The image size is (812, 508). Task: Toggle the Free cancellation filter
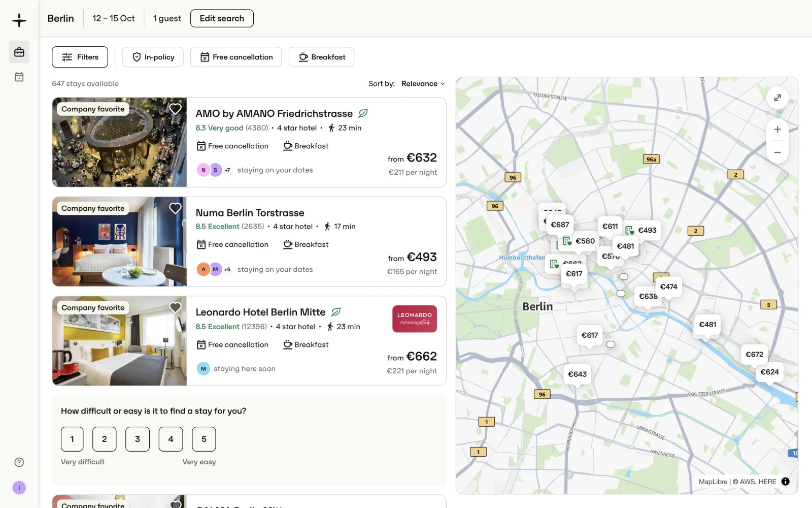[x=236, y=57]
